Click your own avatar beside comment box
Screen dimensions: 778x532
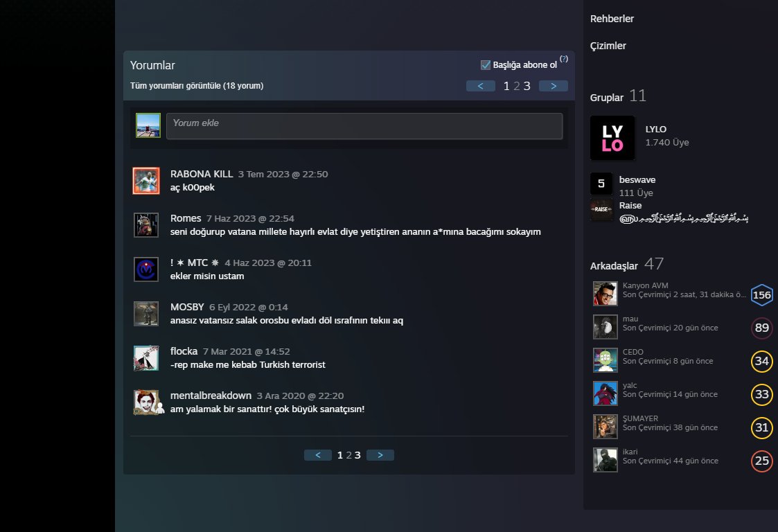pyautogui.click(x=148, y=125)
